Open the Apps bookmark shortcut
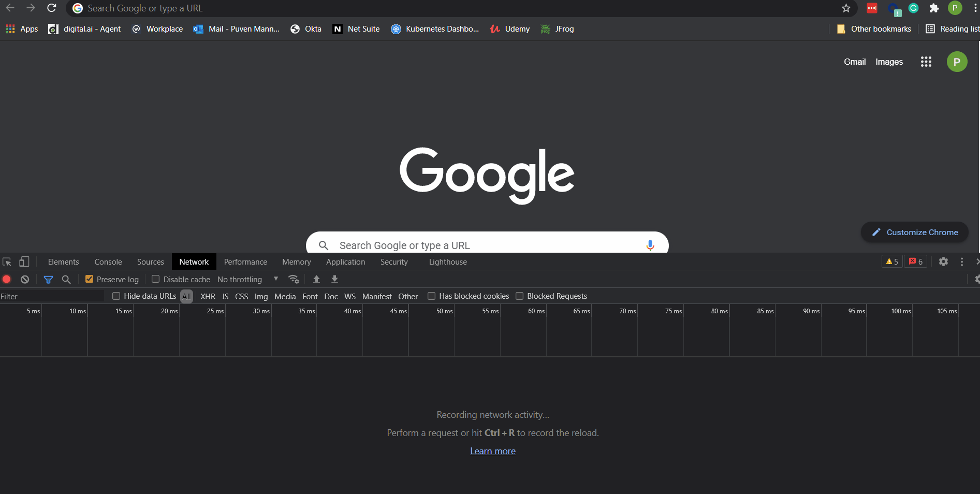This screenshot has height=494, width=980. pos(22,29)
